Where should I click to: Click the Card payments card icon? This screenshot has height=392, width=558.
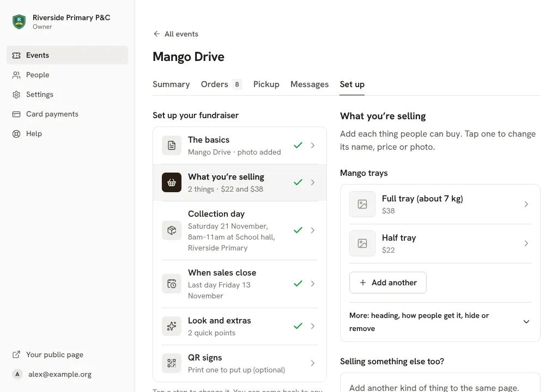pyautogui.click(x=16, y=114)
